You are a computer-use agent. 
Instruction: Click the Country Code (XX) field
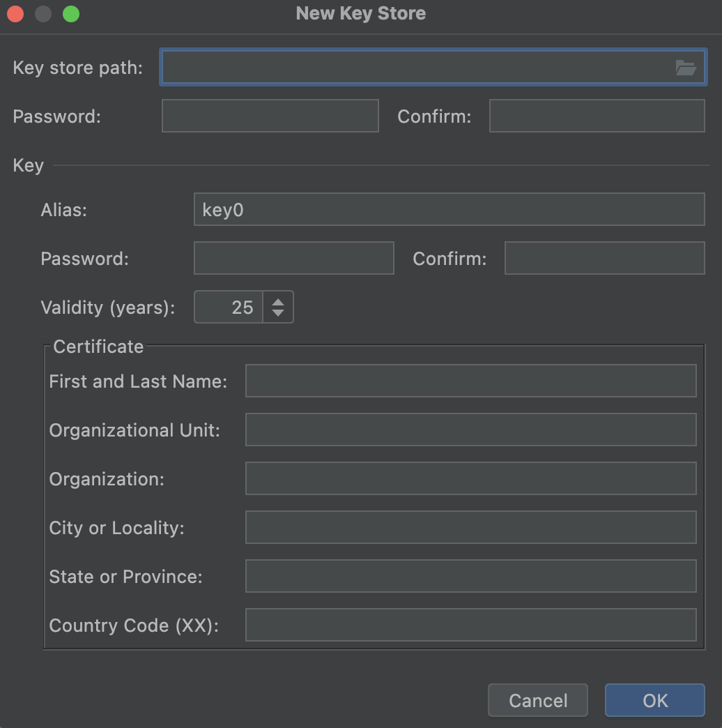(x=470, y=625)
